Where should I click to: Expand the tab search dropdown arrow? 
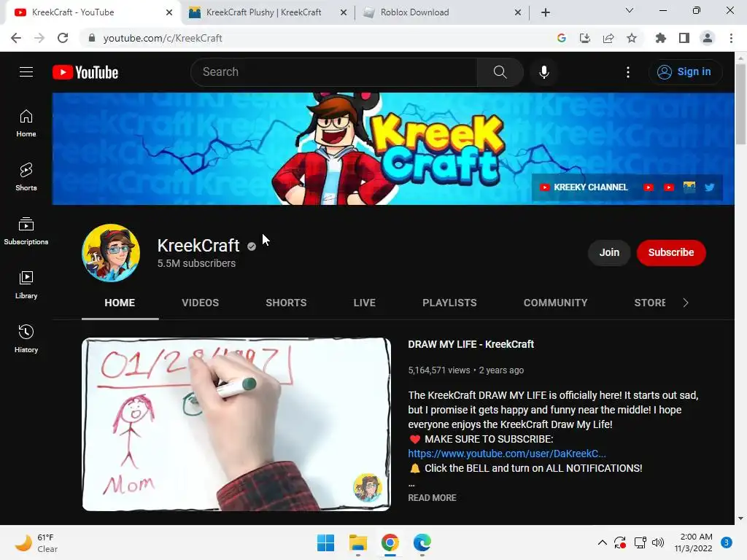click(630, 10)
